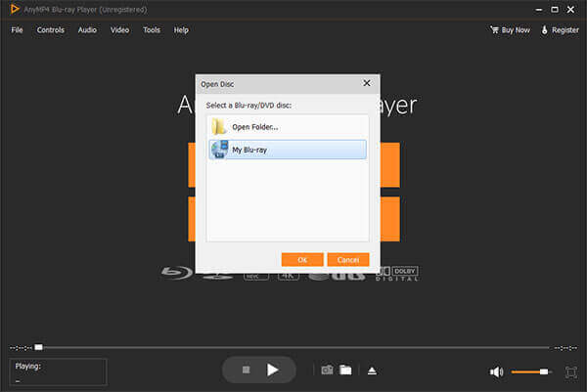Maximize the player window
This screenshot has width=587, height=392.
point(555,10)
